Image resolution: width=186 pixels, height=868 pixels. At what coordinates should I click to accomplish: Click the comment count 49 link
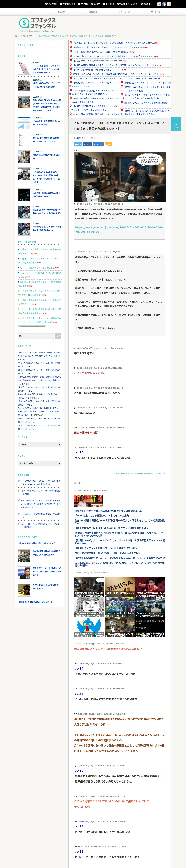pos(94,138)
